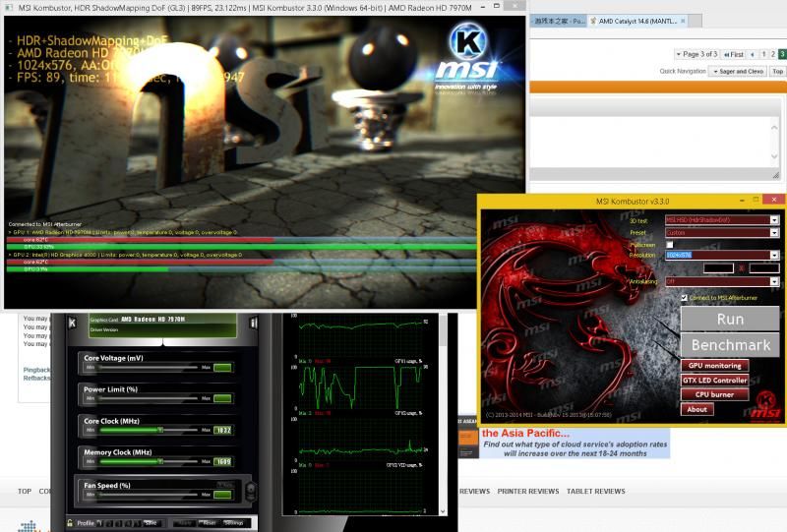This screenshot has width=787, height=532.
Task: Switch to the first Chinese-titled browser tab
Action: pos(559,21)
